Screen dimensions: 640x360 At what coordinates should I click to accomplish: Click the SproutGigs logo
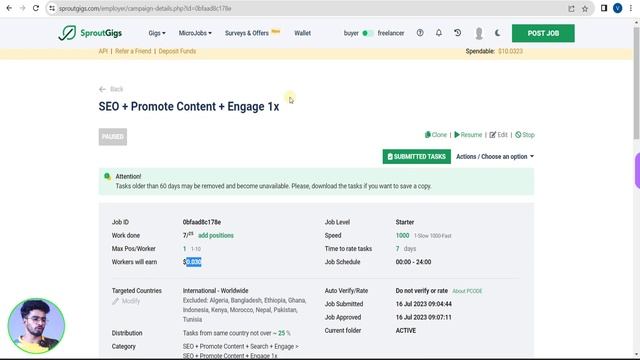pyautogui.click(x=90, y=33)
